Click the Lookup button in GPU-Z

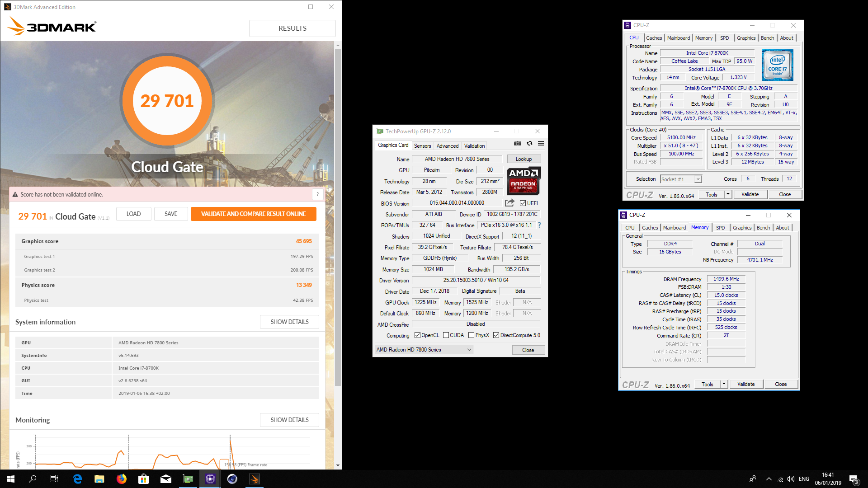point(524,159)
